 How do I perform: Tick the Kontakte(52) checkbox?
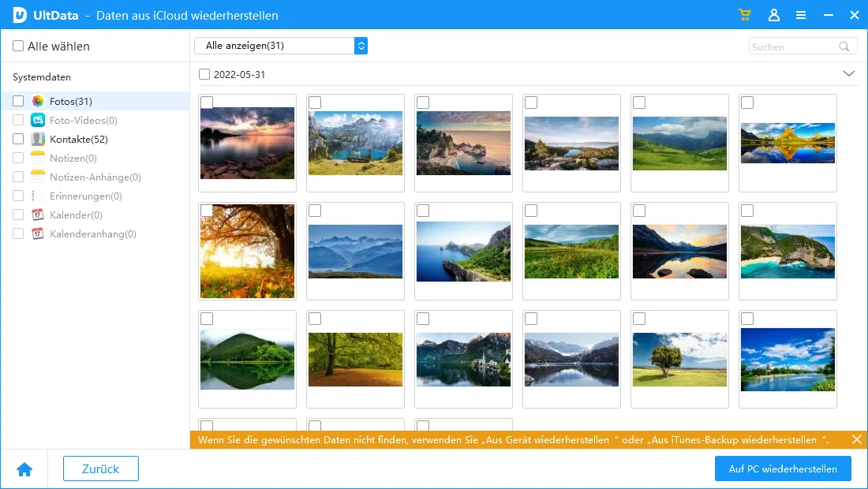click(x=18, y=139)
